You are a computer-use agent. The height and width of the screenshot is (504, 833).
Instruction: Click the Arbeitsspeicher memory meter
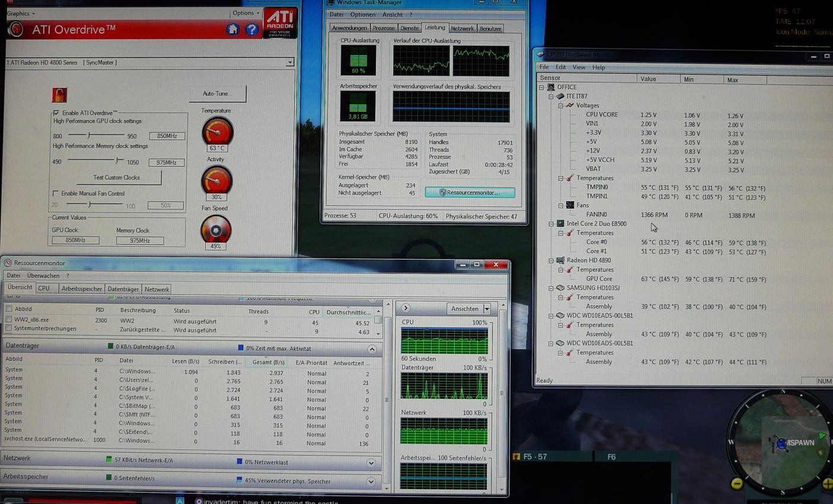point(358,107)
